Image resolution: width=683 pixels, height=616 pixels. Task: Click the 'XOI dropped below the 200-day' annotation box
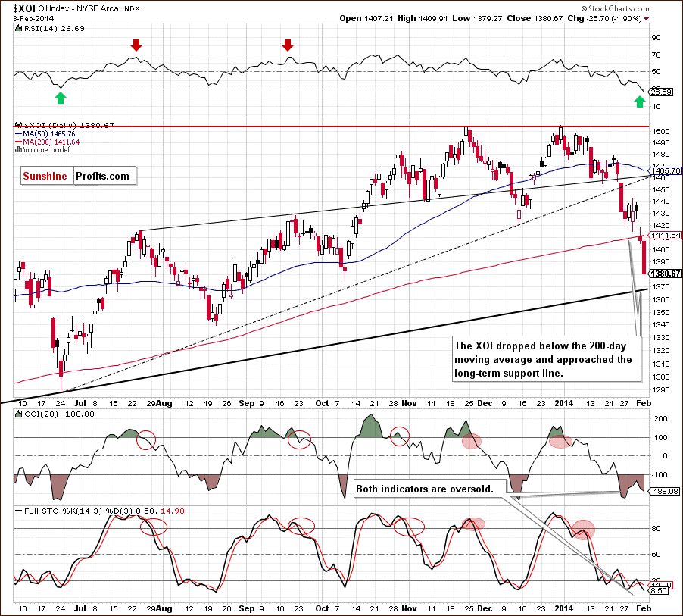pos(546,360)
